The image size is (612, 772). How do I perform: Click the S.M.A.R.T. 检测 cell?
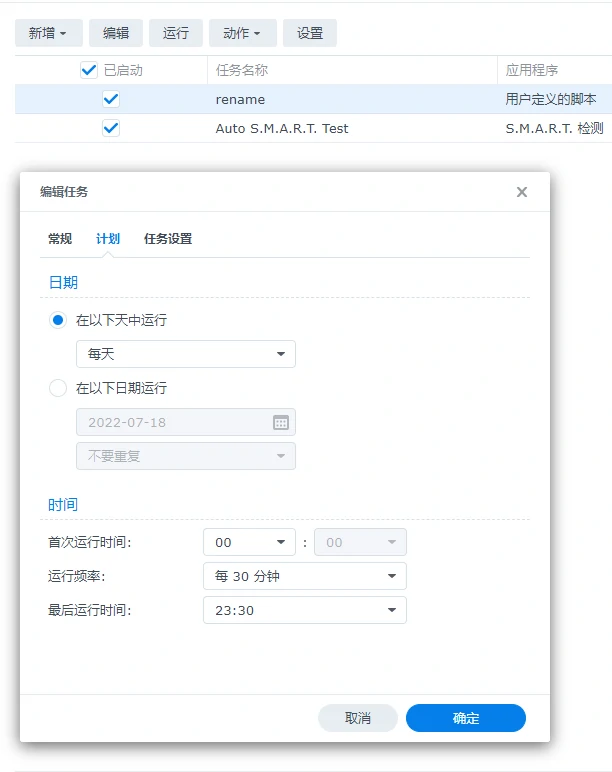pyautogui.click(x=554, y=129)
